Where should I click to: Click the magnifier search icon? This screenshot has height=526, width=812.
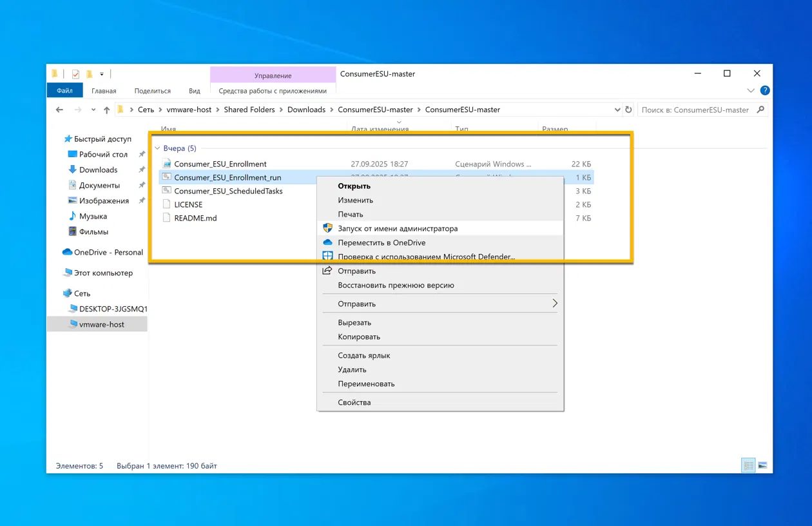click(x=760, y=110)
